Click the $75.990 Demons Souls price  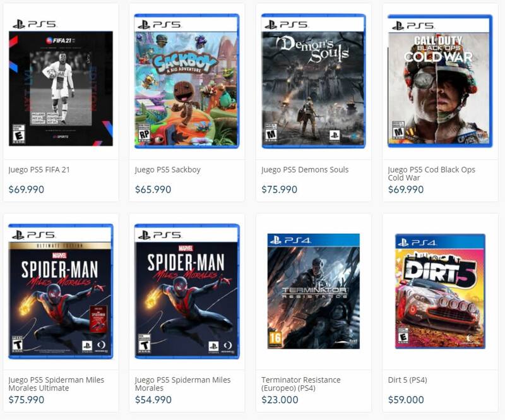coord(279,189)
